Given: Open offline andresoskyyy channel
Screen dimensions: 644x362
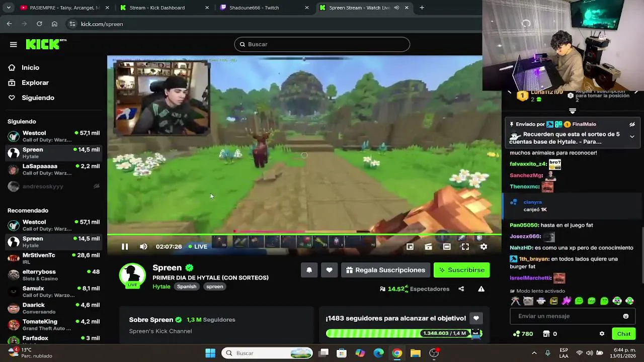Looking at the screenshot, I should point(54,186).
